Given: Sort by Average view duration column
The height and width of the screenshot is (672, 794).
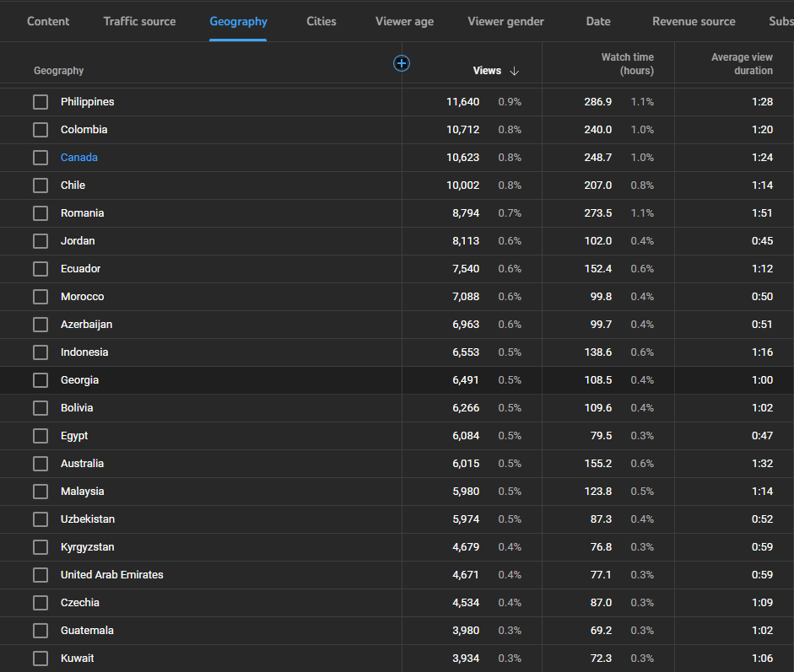Looking at the screenshot, I should coord(742,64).
